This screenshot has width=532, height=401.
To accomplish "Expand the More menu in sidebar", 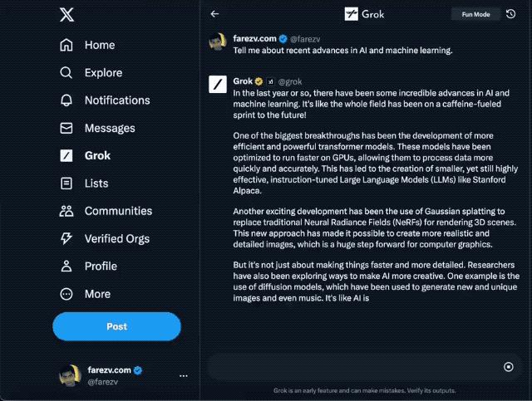I will coord(67,294).
